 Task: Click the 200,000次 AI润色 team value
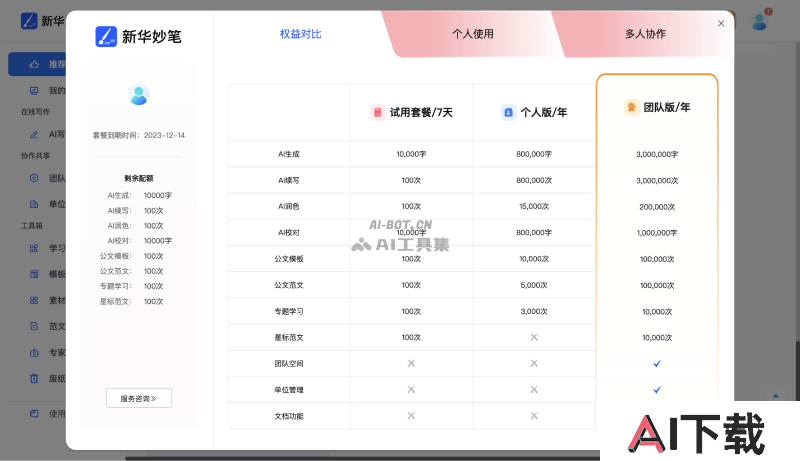(657, 207)
